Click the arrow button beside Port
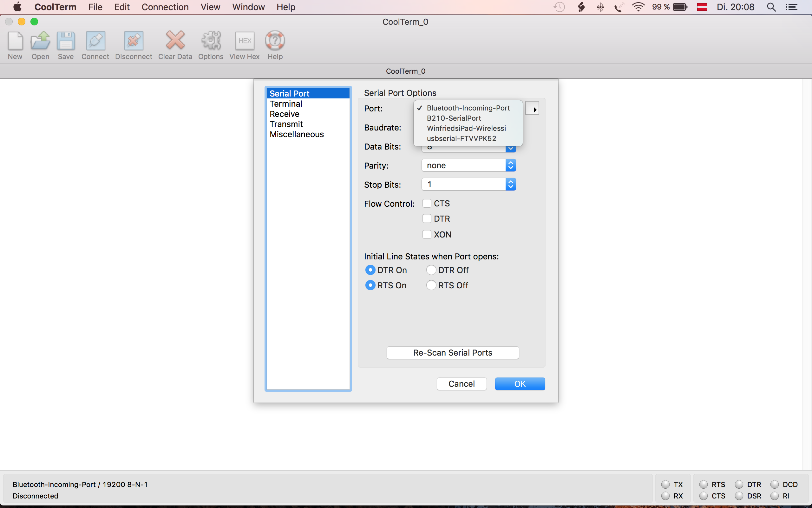Image resolution: width=812 pixels, height=508 pixels. [x=532, y=109]
